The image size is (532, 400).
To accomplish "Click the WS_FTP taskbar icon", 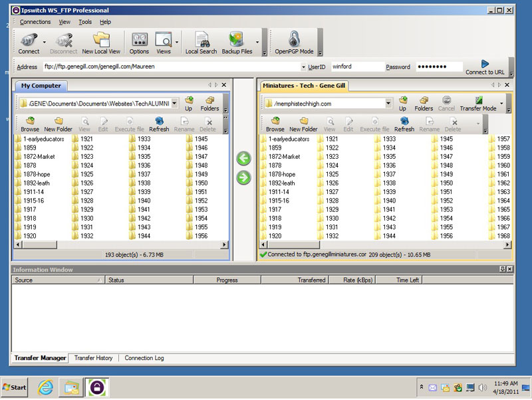I will [x=96, y=387].
